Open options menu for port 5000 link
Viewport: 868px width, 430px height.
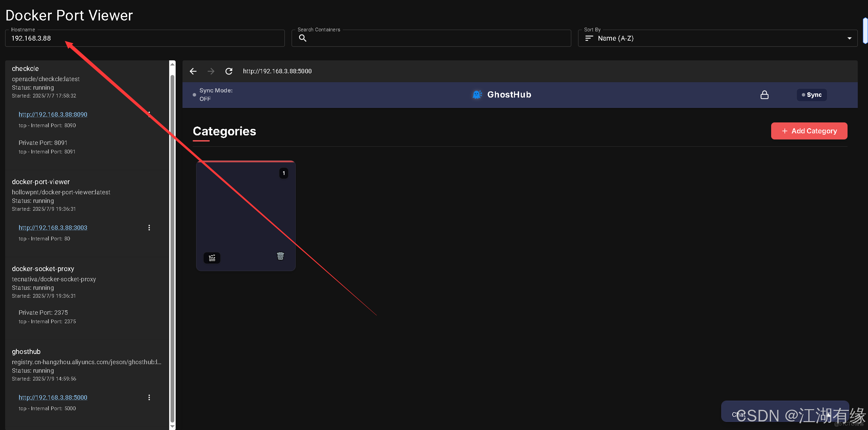[149, 397]
